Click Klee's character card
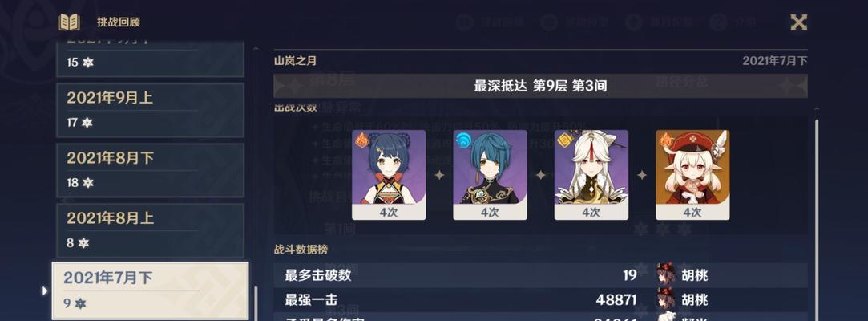 point(692,175)
